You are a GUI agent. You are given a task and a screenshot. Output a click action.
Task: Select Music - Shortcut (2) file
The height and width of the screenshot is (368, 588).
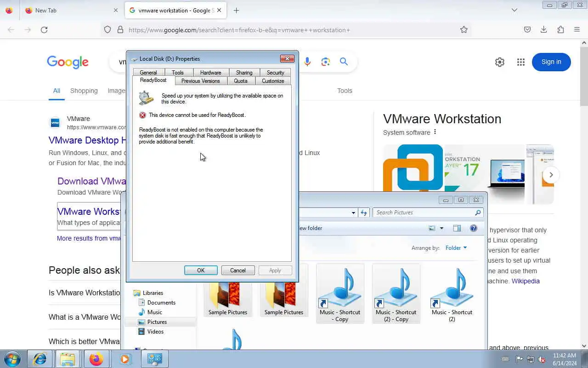[452, 294]
